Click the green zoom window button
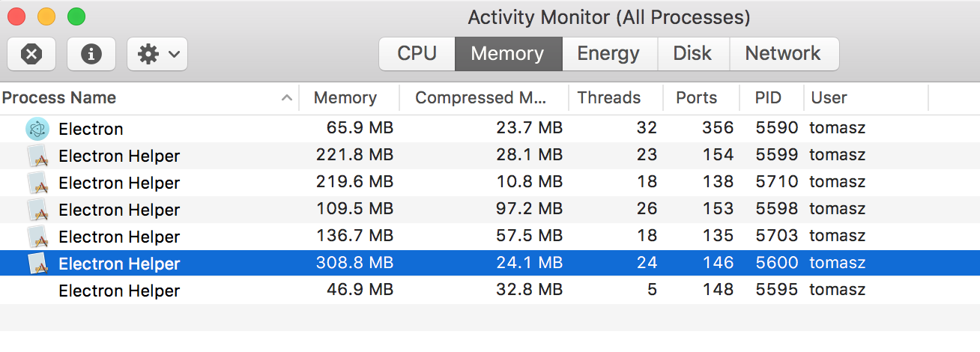980x352 pixels. (76, 16)
